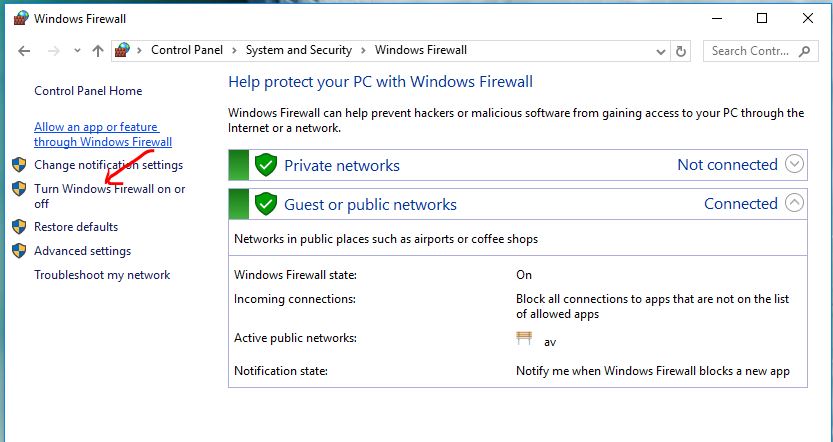Open the address bar history dropdown
833x442 pixels.
pos(661,50)
